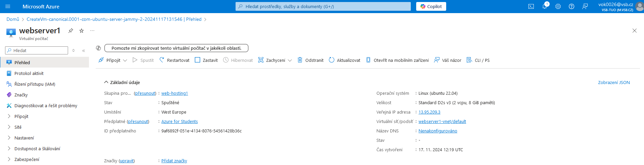Open the Zachycení dropdown
Image resolution: width=644 pixels, height=165 pixels.
click(275, 60)
